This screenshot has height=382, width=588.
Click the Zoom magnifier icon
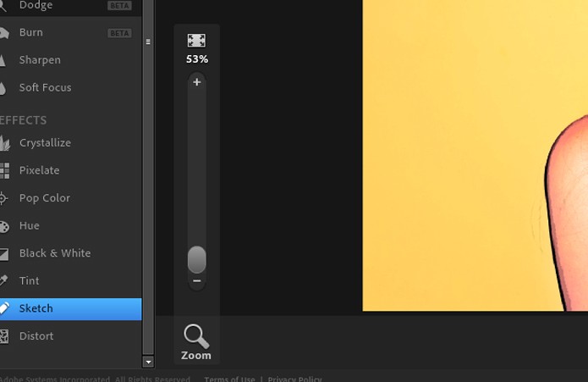point(196,336)
